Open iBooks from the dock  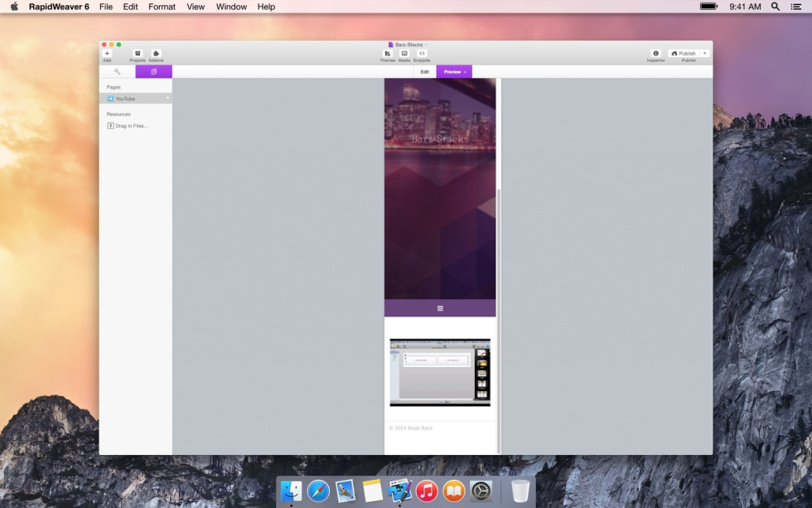tap(454, 491)
